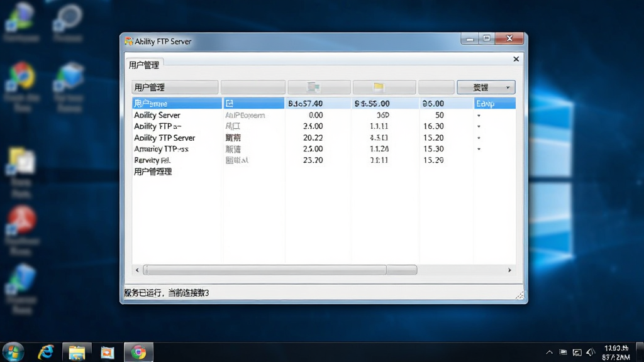Select the highlighted first row of the list
This screenshot has height=362, width=644.
(x=324, y=104)
